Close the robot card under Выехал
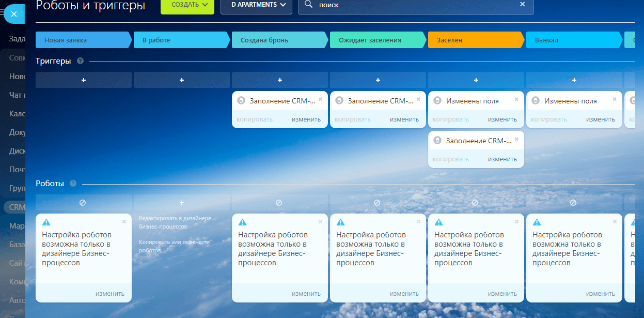 615,221
